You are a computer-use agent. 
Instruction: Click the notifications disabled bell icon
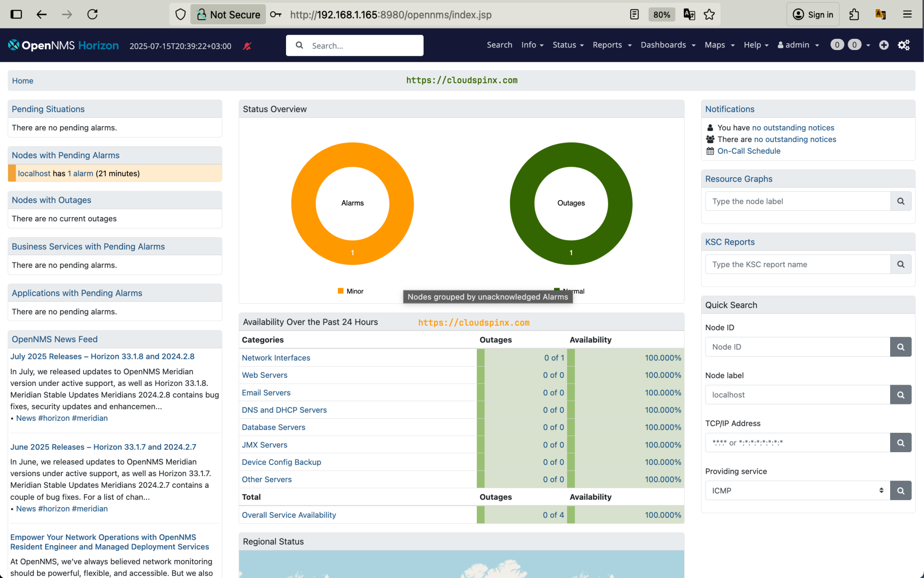tap(247, 46)
